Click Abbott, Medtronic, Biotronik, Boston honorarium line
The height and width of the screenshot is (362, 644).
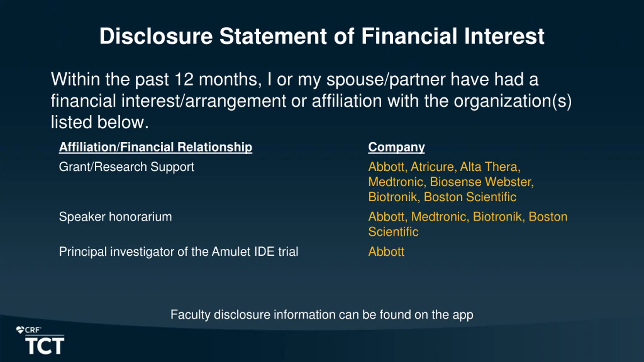point(468,217)
